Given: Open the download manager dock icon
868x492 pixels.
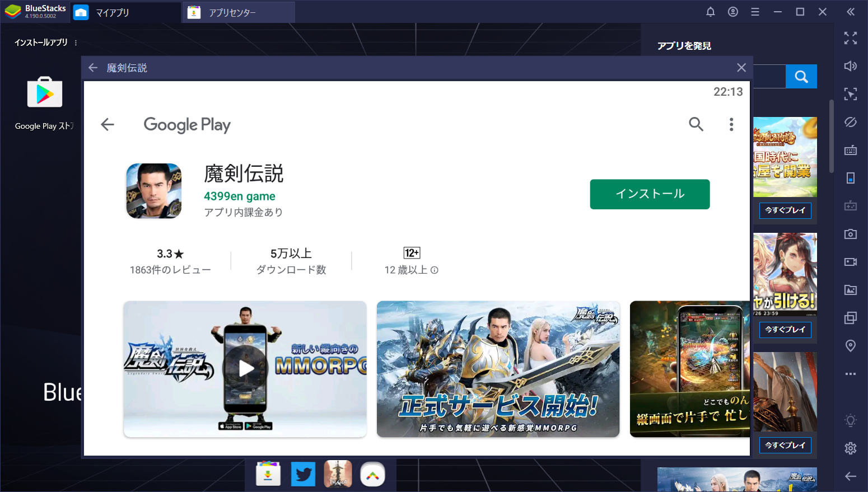Looking at the screenshot, I should [268, 474].
